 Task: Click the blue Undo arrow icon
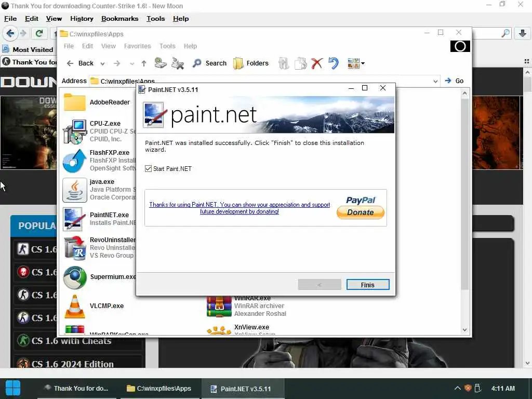click(x=334, y=63)
